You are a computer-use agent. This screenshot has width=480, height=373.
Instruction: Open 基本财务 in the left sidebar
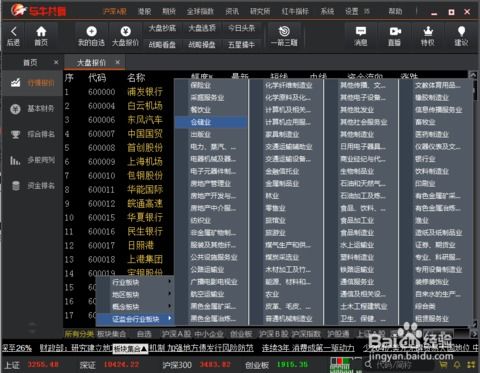[x=33, y=109]
